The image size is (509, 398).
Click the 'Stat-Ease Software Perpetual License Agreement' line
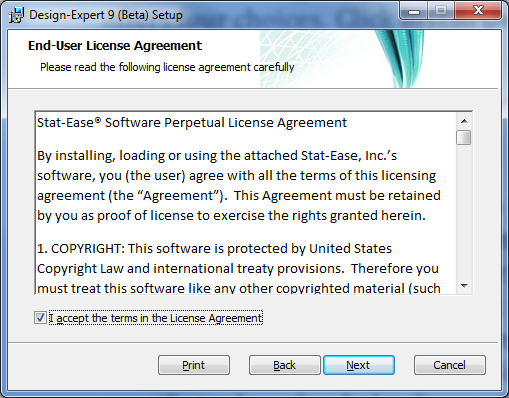tap(192, 123)
